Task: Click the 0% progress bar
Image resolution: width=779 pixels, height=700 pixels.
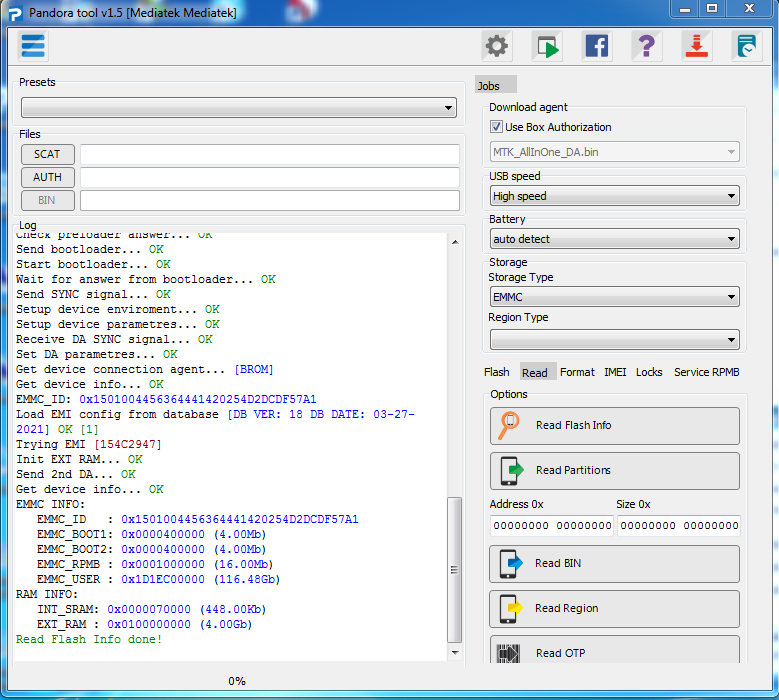Action: (x=237, y=681)
